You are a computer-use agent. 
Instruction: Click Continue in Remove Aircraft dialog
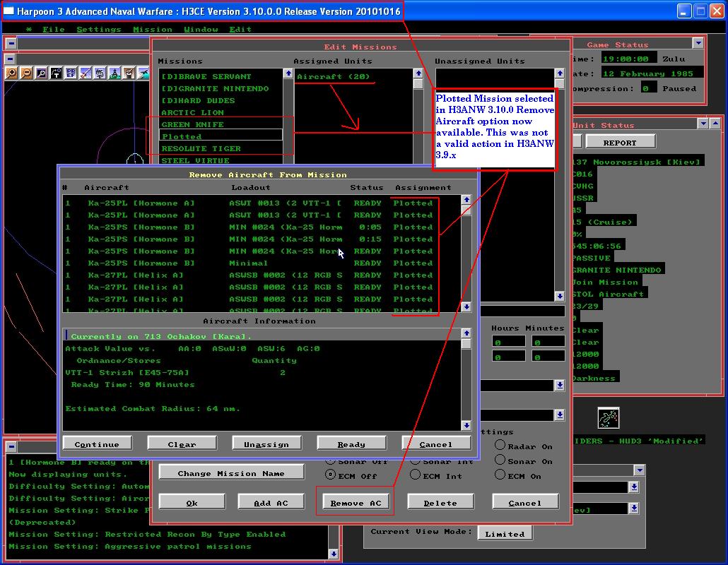[x=97, y=444]
